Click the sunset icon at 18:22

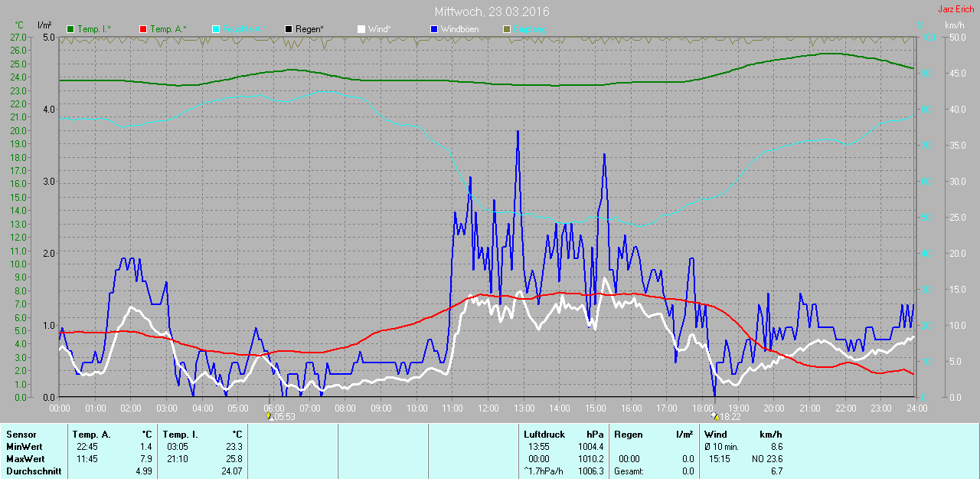[x=716, y=417]
